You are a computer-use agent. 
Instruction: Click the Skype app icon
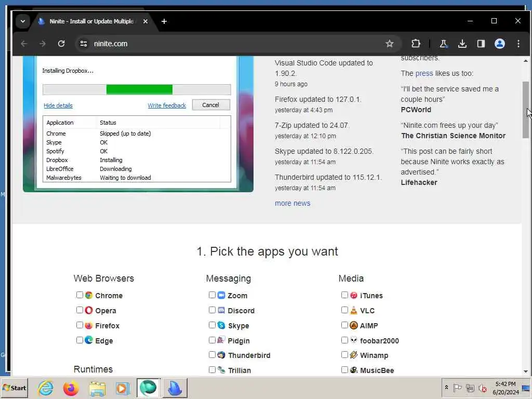click(x=221, y=325)
